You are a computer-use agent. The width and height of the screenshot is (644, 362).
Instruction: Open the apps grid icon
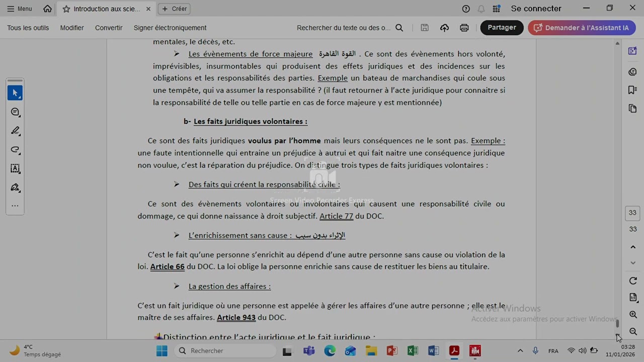tap(497, 9)
